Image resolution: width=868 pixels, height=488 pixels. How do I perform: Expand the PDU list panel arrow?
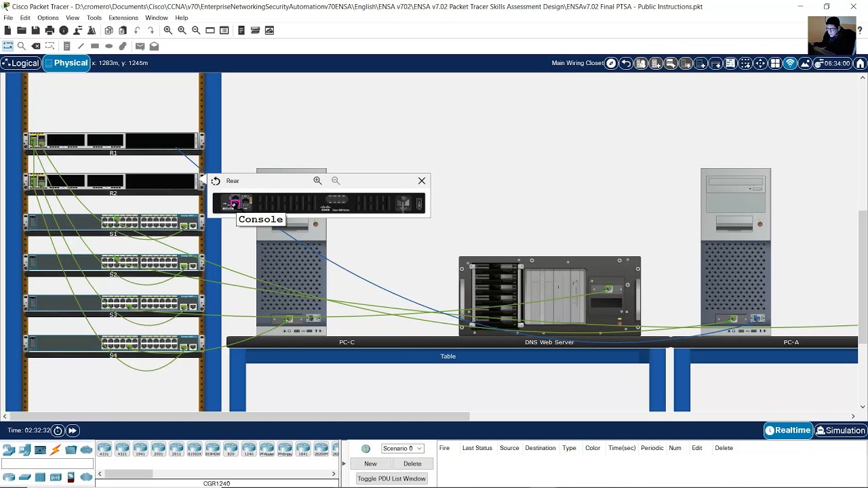tap(344, 464)
